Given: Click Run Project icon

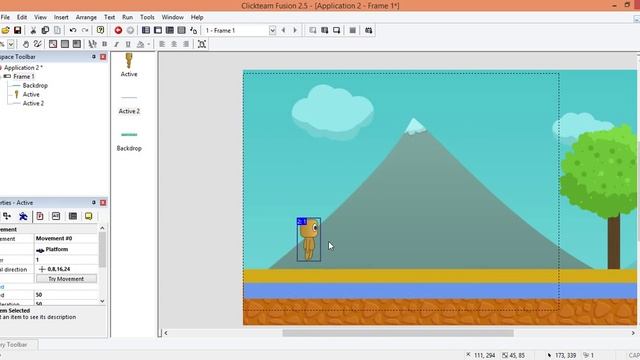Looking at the screenshot, I should (313, 30).
